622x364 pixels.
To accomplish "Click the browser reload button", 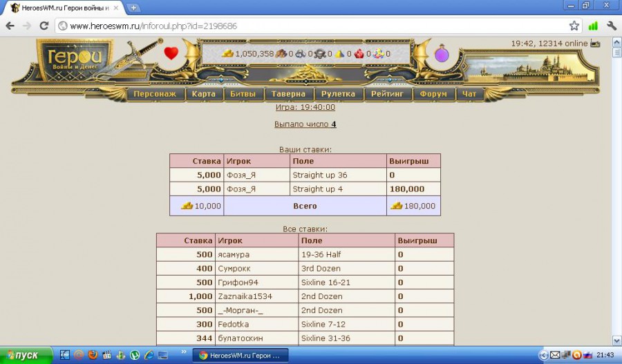I will pos(44,26).
